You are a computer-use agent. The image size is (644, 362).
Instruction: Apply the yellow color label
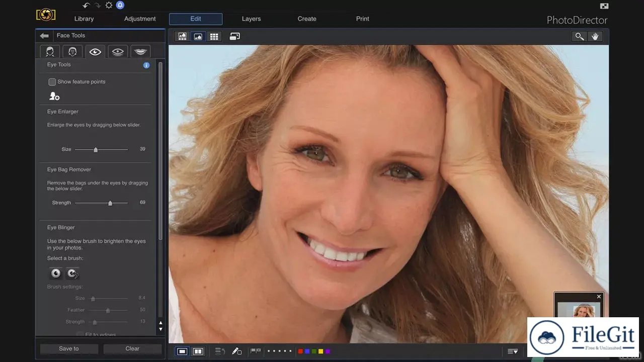pos(321,351)
